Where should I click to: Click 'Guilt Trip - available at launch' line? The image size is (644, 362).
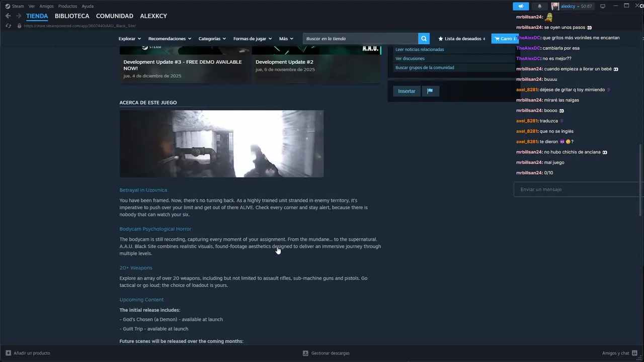(154, 329)
